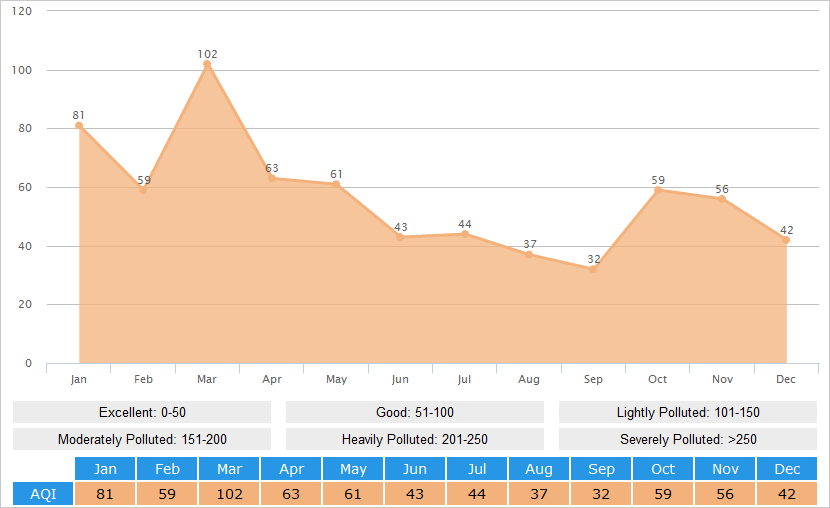Select the table cell showing AQI 37
The height and width of the screenshot is (508, 830).
coord(539,494)
